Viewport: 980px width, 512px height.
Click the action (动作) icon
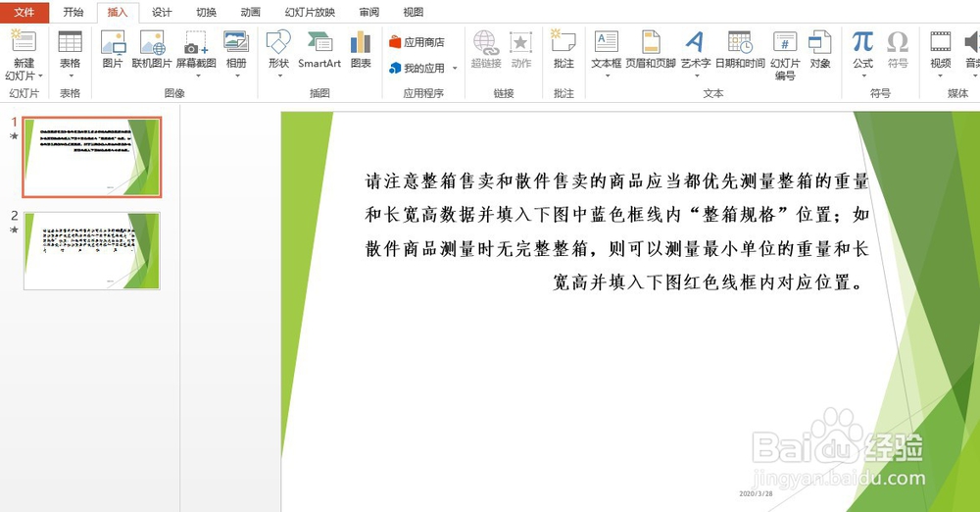[520, 42]
